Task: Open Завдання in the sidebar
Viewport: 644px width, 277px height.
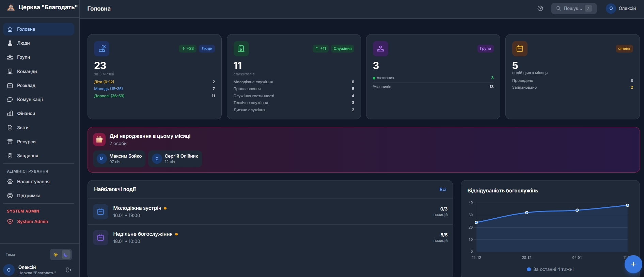Action: click(x=38, y=156)
